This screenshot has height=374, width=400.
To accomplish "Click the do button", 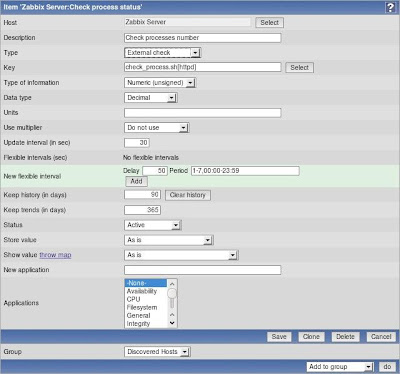I will [x=387, y=367].
